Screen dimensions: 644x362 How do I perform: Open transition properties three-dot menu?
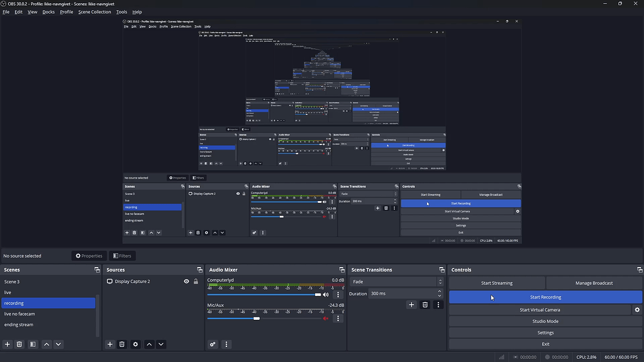click(438, 305)
